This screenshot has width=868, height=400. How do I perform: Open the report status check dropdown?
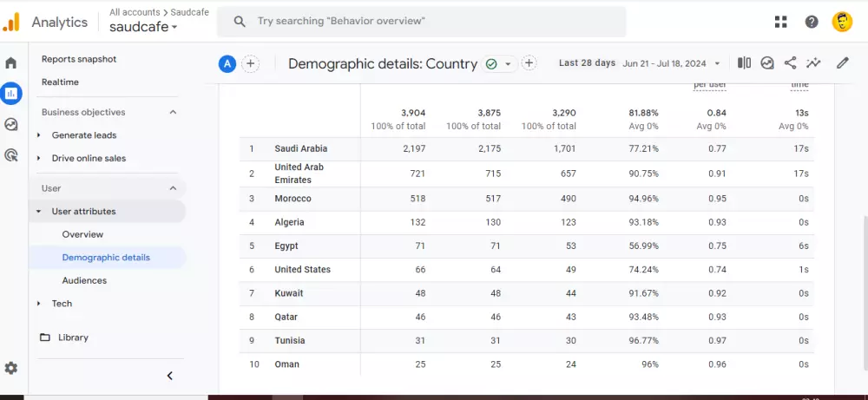498,63
